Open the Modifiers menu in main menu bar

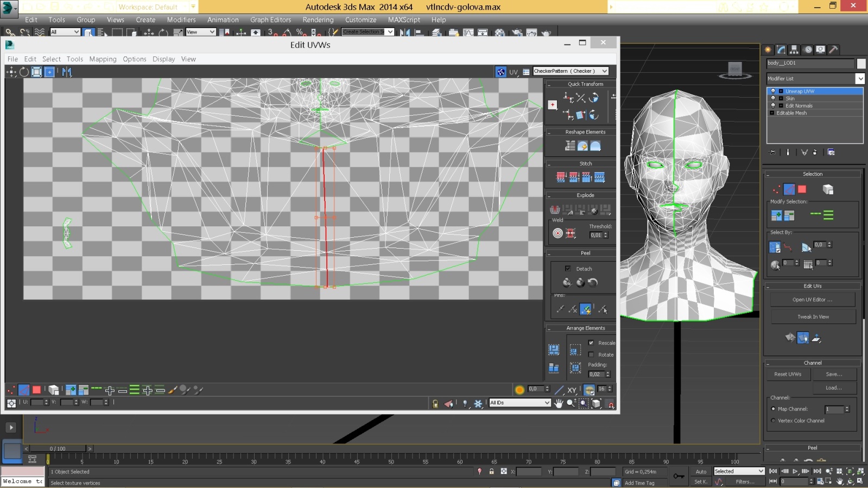[x=181, y=20]
